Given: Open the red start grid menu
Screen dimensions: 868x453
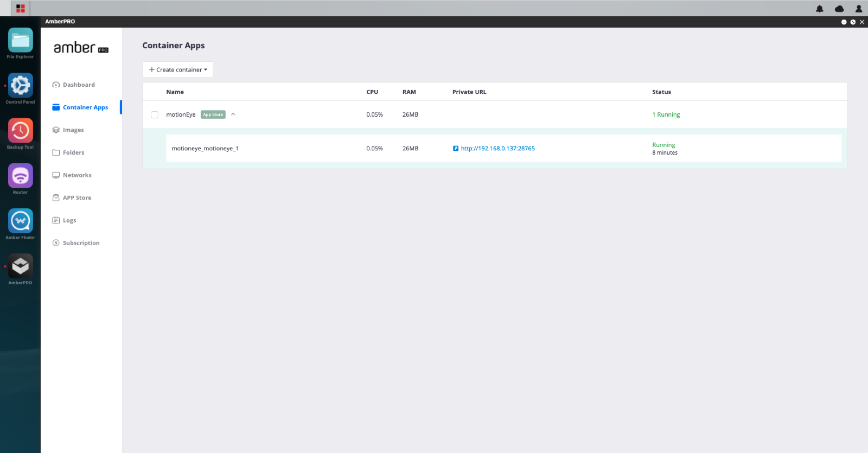Looking at the screenshot, I should 21,8.
